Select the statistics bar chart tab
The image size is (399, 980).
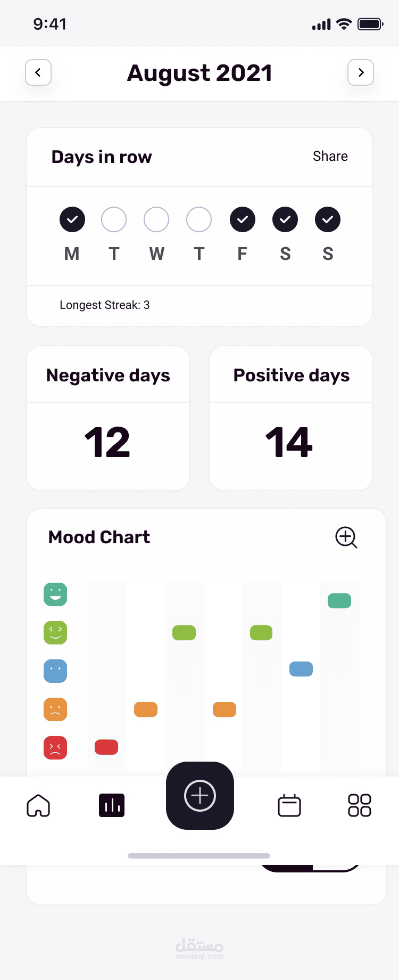(112, 805)
